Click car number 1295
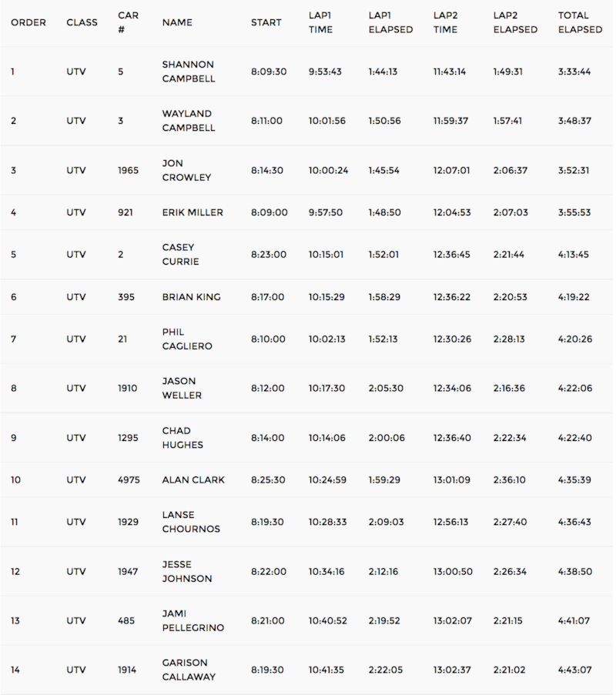The height and width of the screenshot is (695, 616). 128,438
